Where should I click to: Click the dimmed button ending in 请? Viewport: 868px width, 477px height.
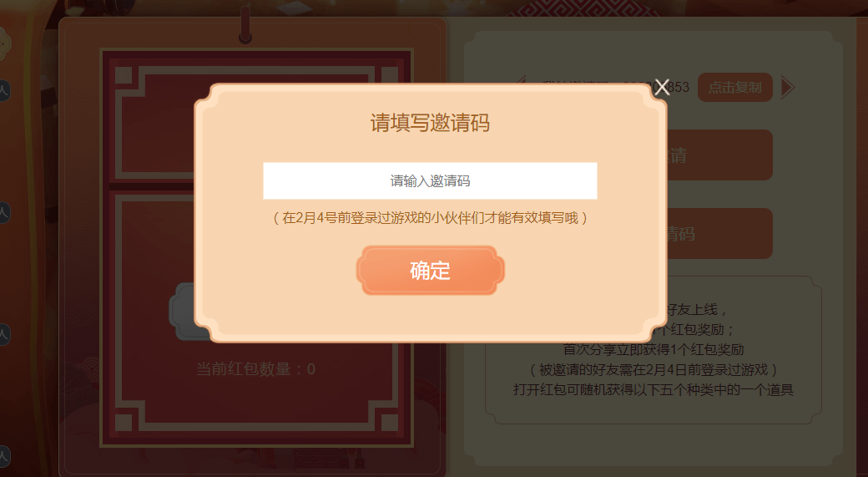pyautogui.click(x=719, y=155)
